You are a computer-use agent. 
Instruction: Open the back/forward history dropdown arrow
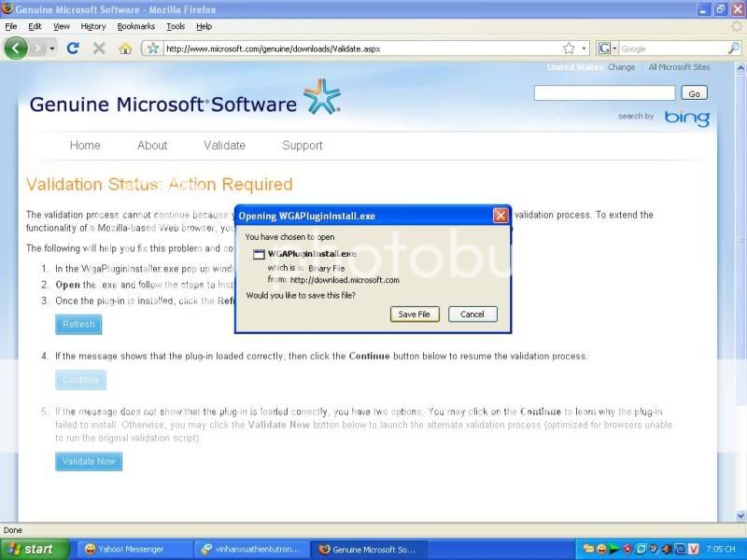click(x=52, y=49)
